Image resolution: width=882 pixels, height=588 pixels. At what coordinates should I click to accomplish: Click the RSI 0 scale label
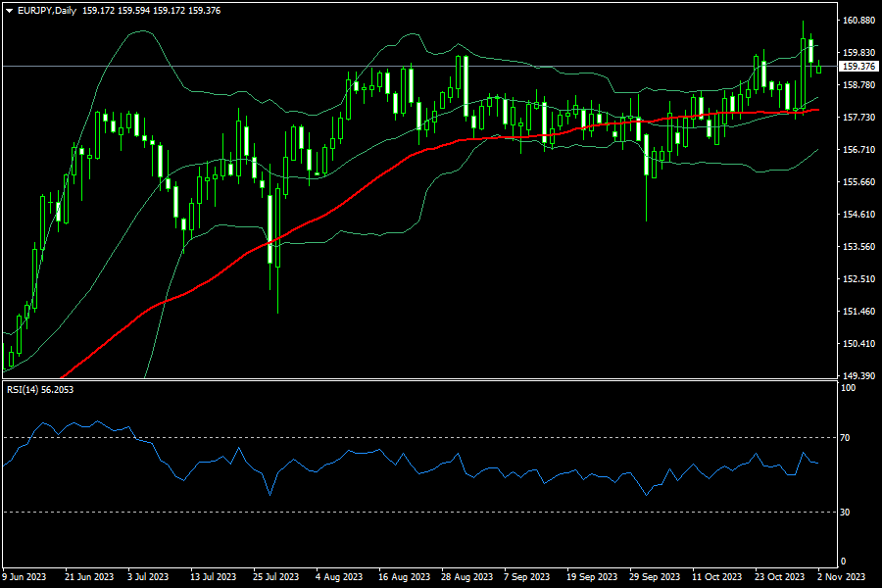(x=843, y=561)
